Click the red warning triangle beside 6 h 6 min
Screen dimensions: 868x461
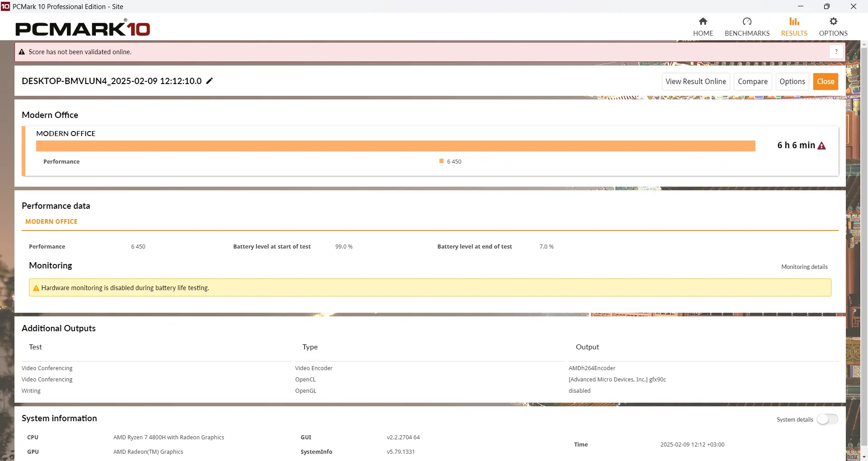(822, 146)
